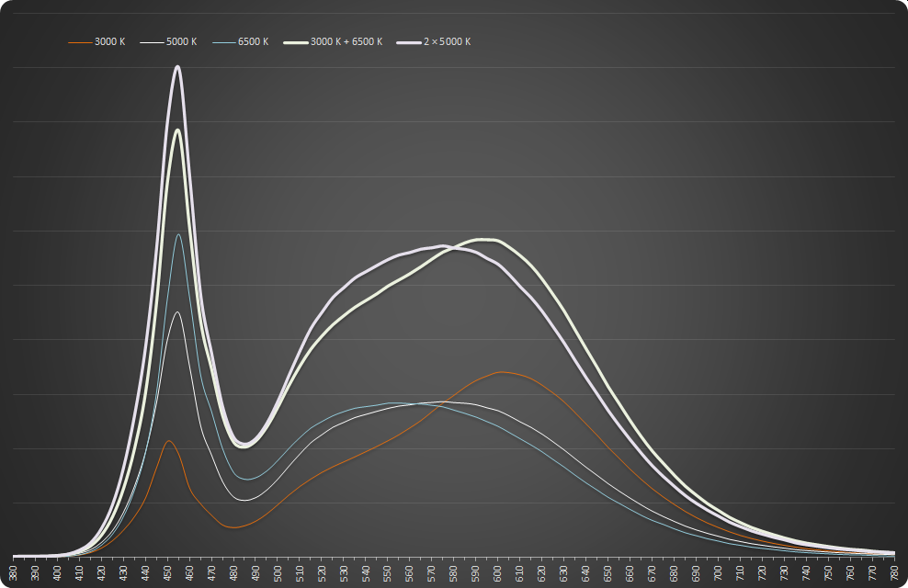Click the 480 axis label

(x=234, y=573)
